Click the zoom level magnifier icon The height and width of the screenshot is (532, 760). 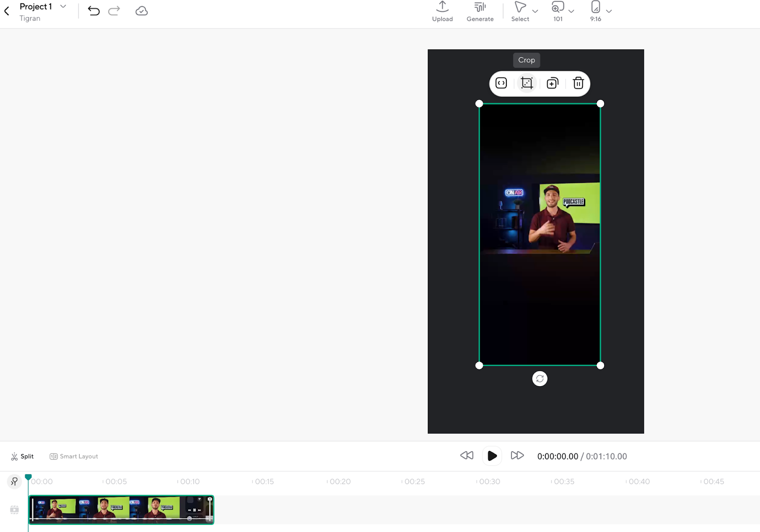click(x=558, y=7)
